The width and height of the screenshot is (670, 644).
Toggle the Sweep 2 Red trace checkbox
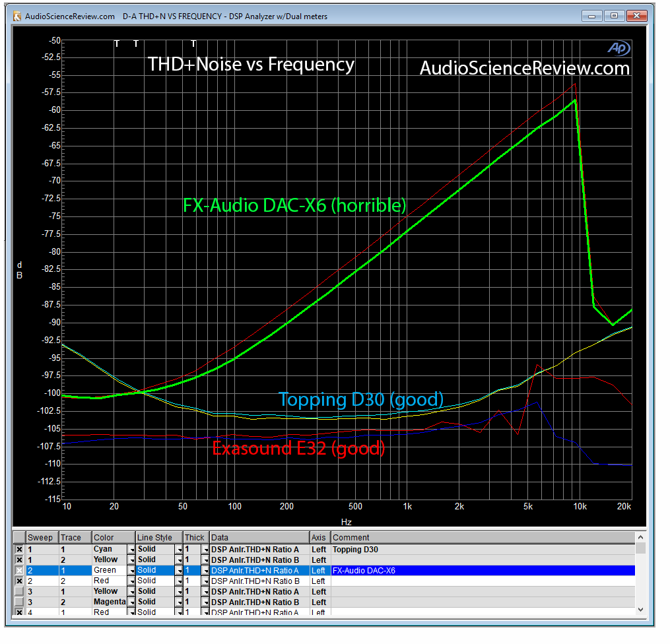coord(19,581)
